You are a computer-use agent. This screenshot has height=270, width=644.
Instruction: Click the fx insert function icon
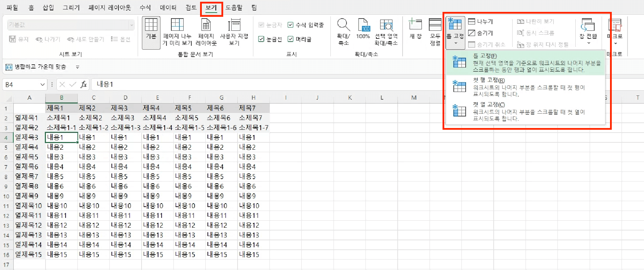coord(84,84)
